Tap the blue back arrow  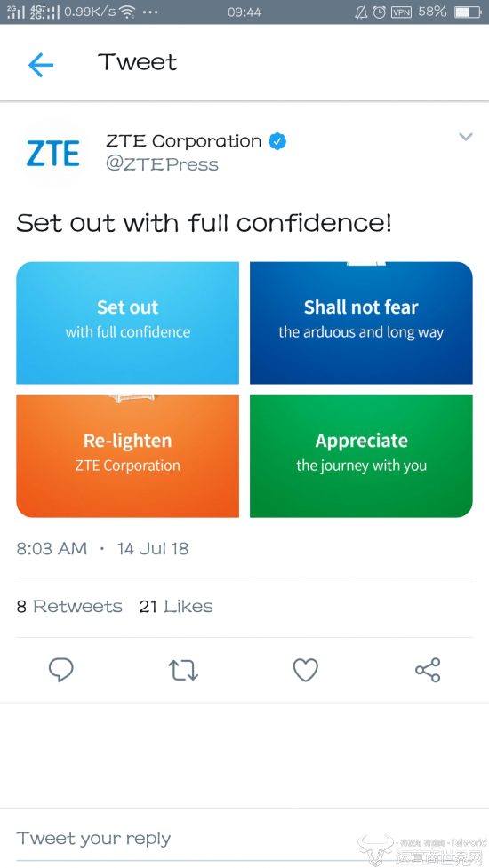tap(41, 66)
